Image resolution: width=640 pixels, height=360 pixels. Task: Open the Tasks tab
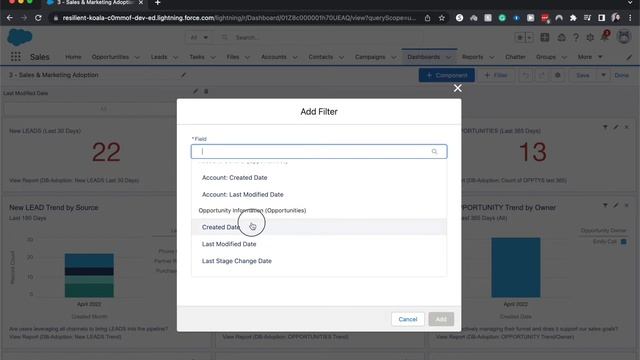tap(197, 57)
